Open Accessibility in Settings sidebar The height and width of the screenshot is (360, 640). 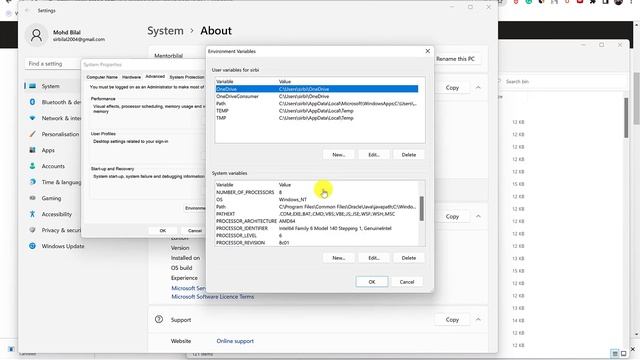pyautogui.click(x=52, y=214)
